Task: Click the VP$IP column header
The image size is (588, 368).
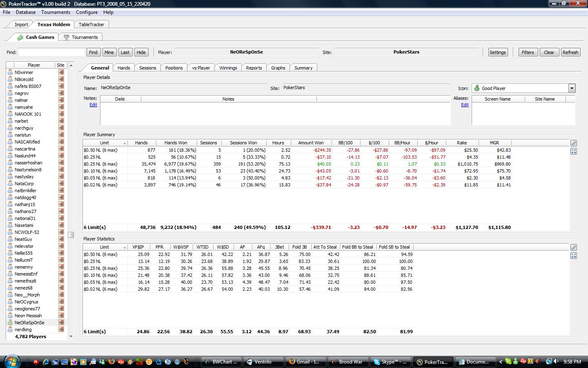Action: (x=138, y=247)
